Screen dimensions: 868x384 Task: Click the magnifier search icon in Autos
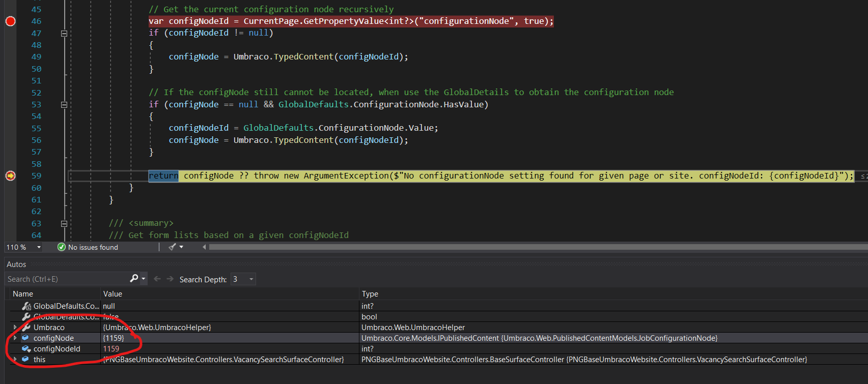tap(134, 278)
